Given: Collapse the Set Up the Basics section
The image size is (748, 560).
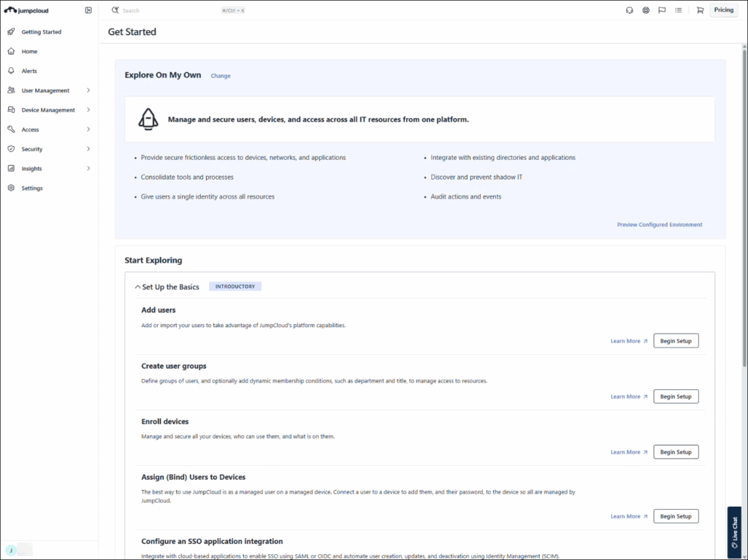Looking at the screenshot, I should click(138, 287).
